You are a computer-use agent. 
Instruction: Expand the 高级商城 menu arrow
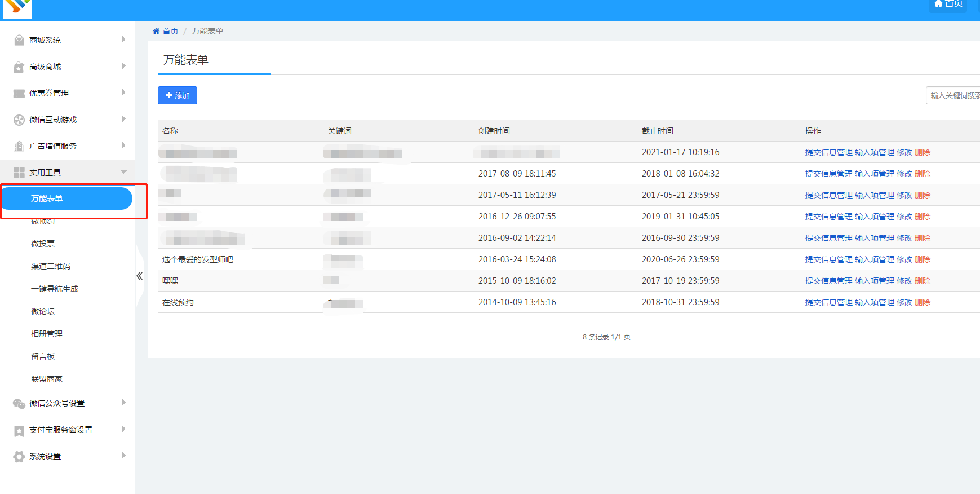[x=123, y=66]
